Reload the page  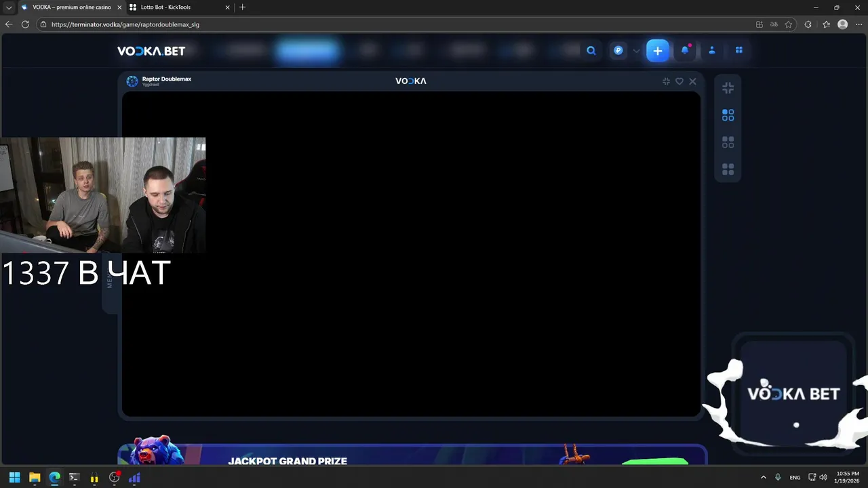tap(25, 24)
